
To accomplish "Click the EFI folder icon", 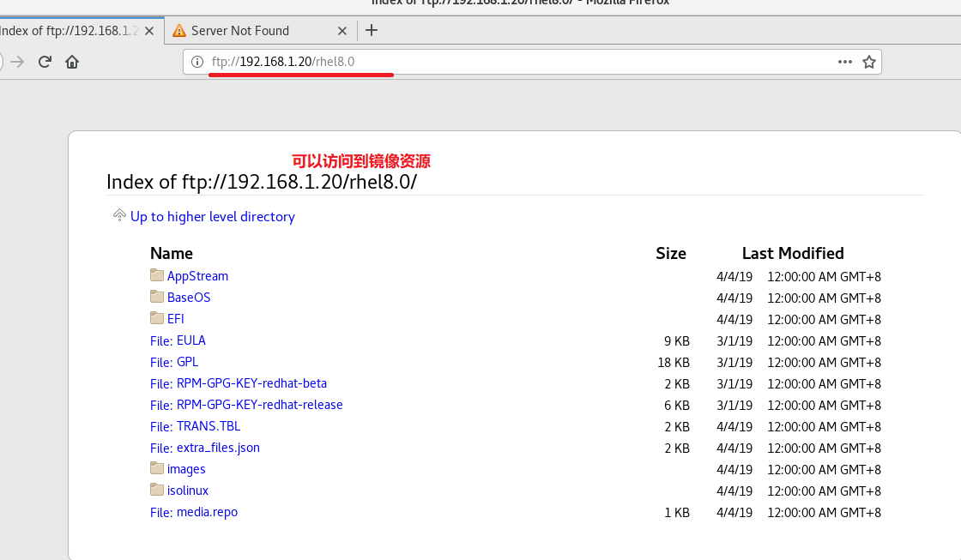I will [x=157, y=318].
